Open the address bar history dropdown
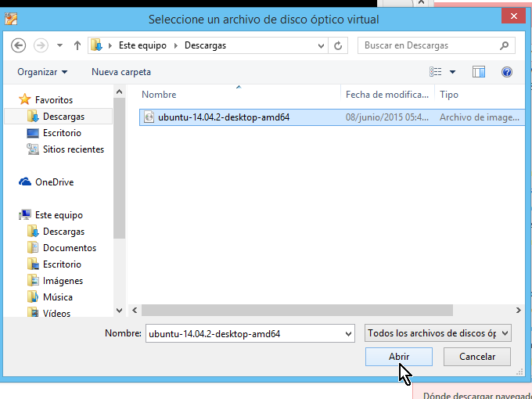The height and width of the screenshot is (399, 532). pos(321,45)
